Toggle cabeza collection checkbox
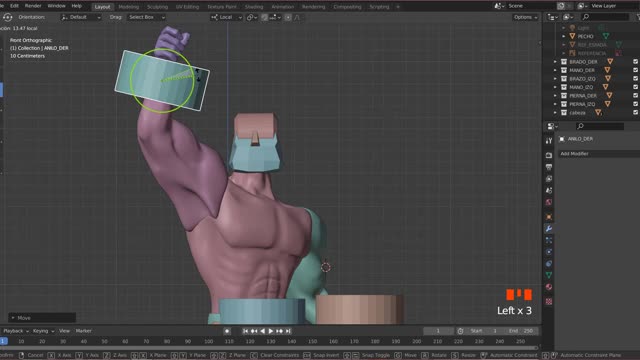 pos(636,113)
